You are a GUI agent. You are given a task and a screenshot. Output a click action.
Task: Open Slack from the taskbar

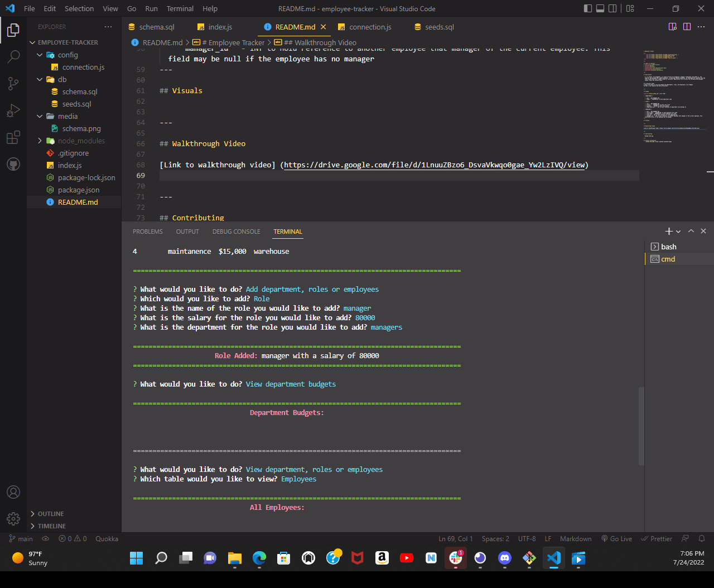click(x=455, y=558)
